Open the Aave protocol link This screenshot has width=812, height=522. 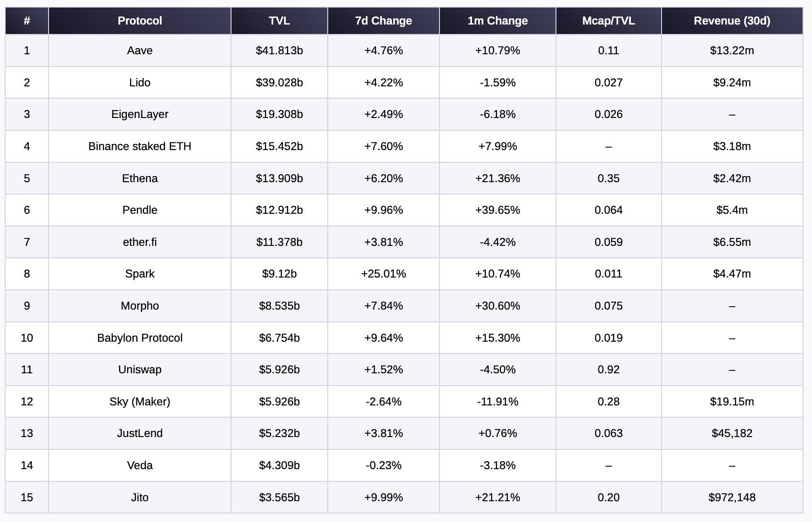tap(140, 51)
